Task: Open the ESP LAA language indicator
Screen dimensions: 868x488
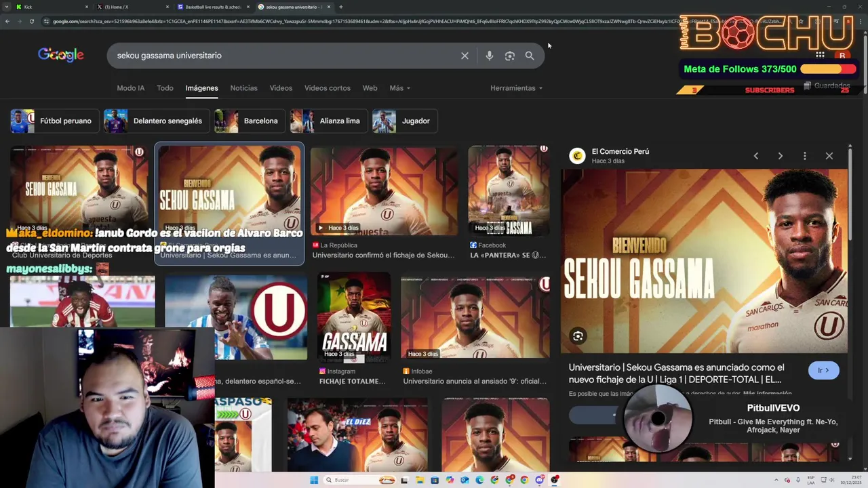Action: tap(811, 480)
